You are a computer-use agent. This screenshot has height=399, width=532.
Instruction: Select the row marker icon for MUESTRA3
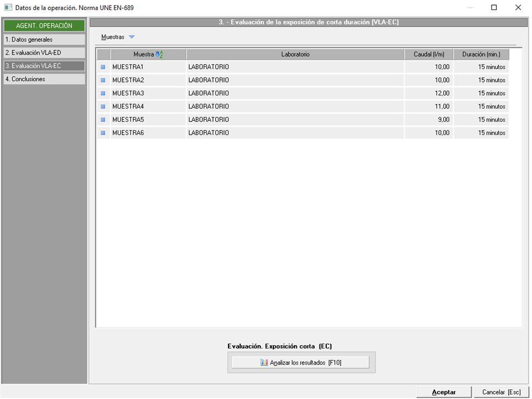pyautogui.click(x=103, y=94)
